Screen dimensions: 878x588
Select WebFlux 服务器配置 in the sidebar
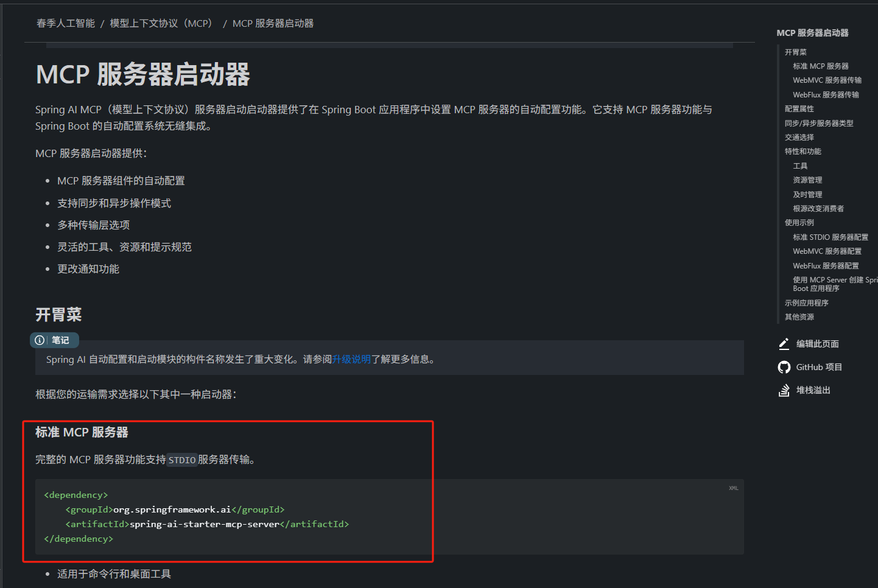tap(826, 266)
